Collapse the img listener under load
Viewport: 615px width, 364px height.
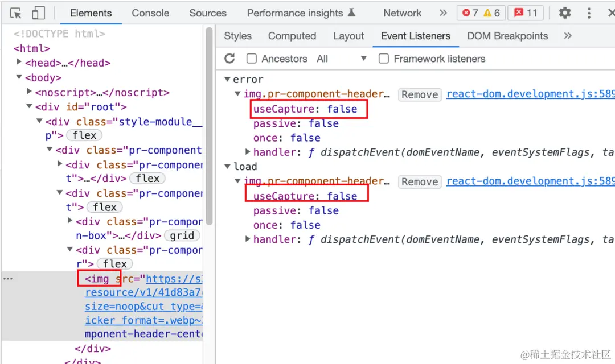(x=237, y=181)
